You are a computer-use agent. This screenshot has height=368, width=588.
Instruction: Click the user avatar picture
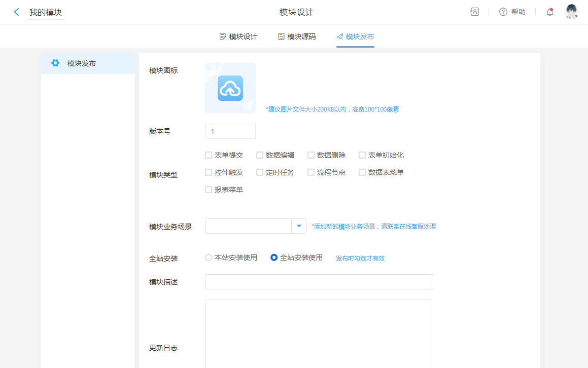(x=572, y=12)
